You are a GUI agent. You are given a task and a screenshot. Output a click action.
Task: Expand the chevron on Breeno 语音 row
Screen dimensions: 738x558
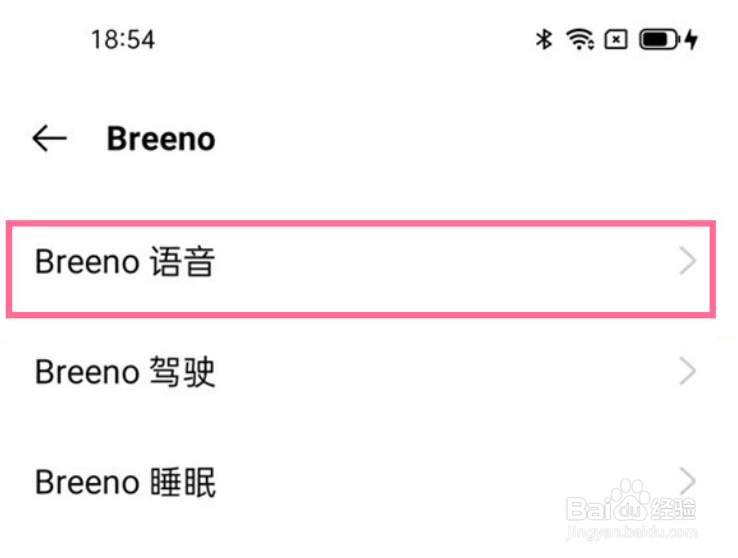(x=687, y=263)
